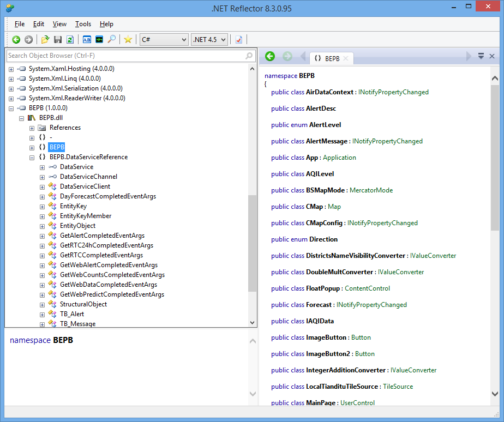The image size is (504, 422).
Task: Click the tree scrollbar down arrow
Action: click(x=253, y=322)
